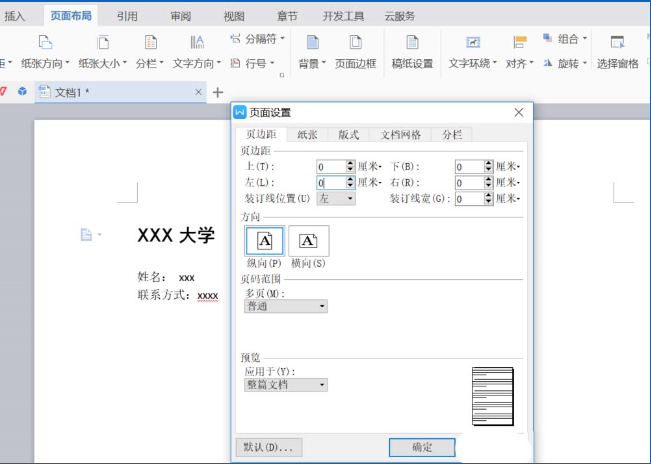Click the new document tab plus button
The width and height of the screenshot is (651, 464).
[x=218, y=92]
